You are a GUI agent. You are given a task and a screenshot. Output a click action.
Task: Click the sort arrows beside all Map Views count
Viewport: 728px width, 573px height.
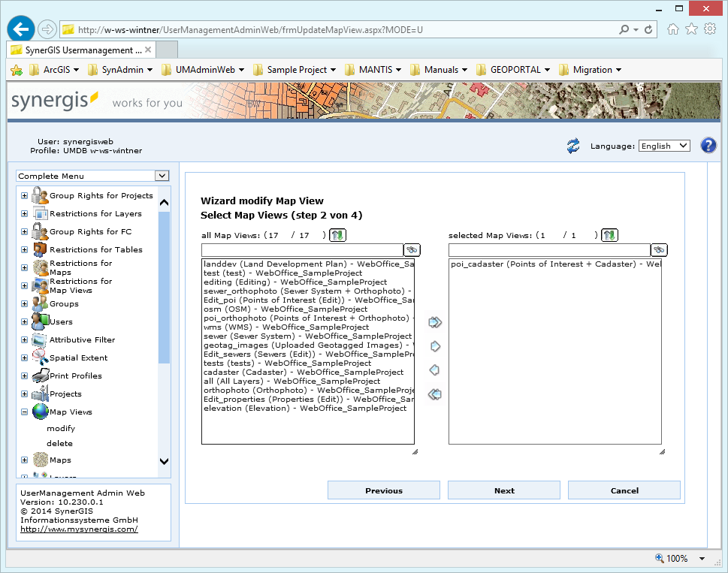(337, 234)
